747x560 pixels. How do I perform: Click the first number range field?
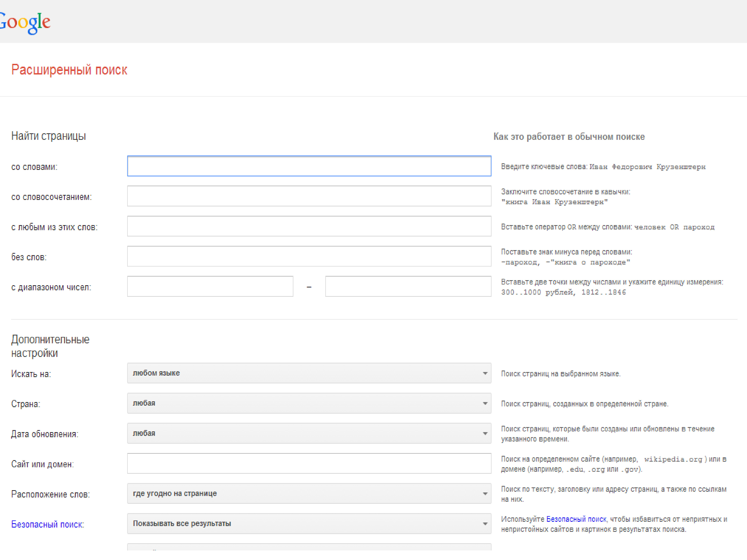click(210, 286)
